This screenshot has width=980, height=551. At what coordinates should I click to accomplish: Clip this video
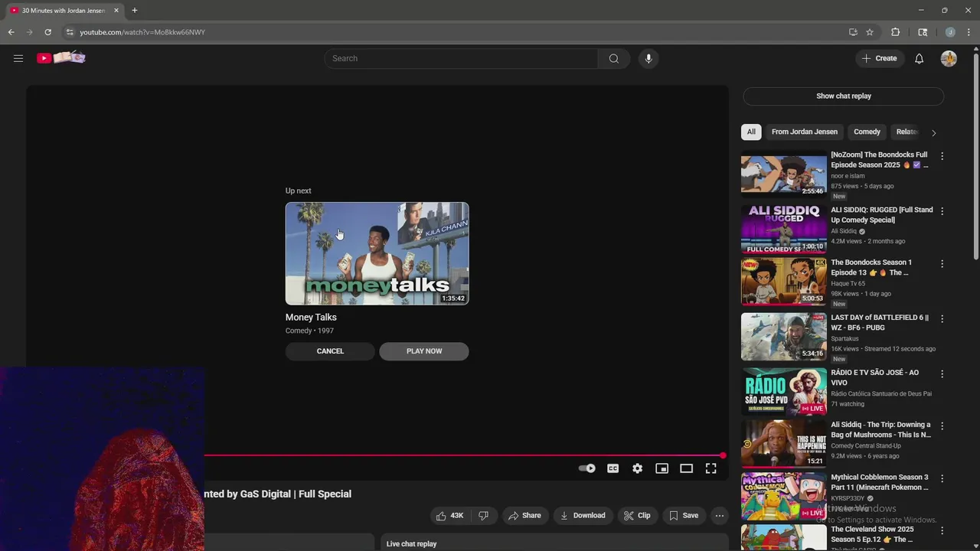tap(637, 516)
